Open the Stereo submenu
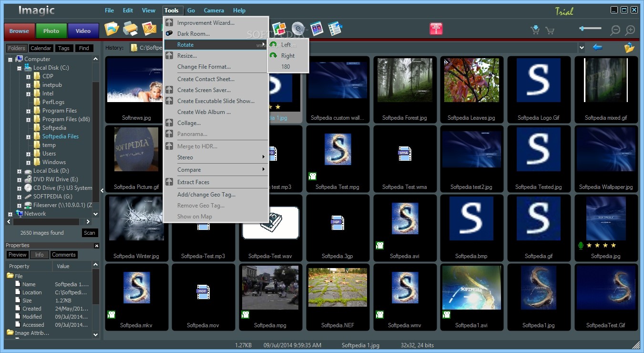This screenshot has width=644, height=353. tap(215, 157)
